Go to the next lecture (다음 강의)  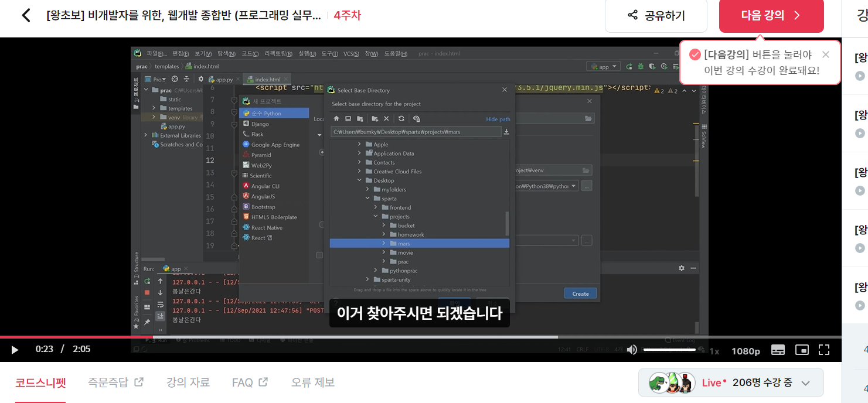pos(771,16)
